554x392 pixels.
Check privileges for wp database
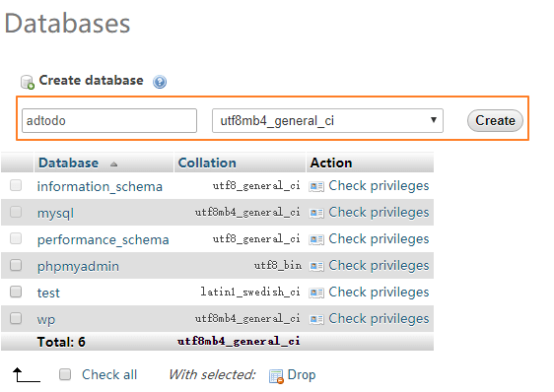[x=379, y=318]
